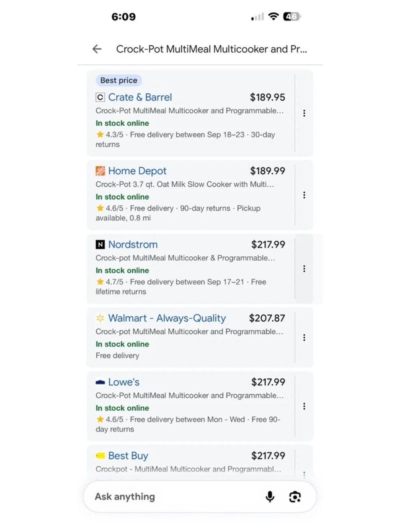Tap the back arrow icon
Screen dimensions: 400x532
97,49
